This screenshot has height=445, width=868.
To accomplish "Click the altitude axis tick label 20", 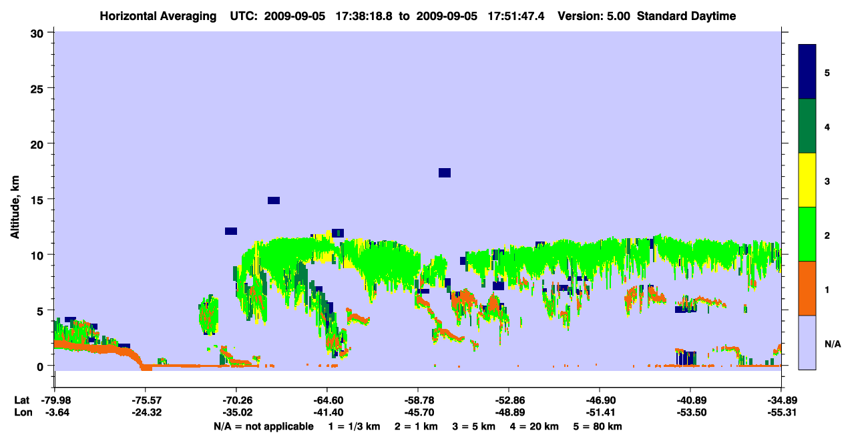I will (x=39, y=143).
